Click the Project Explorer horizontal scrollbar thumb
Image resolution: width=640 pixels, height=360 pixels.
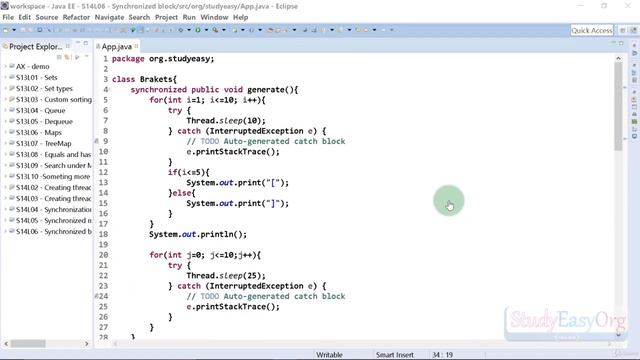pyautogui.click(x=28, y=344)
